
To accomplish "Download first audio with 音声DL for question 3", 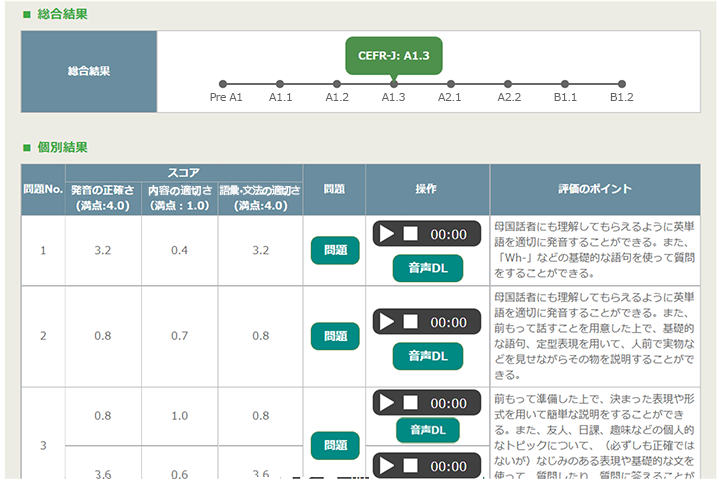I will pyautogui.click(x=428, y=430).
